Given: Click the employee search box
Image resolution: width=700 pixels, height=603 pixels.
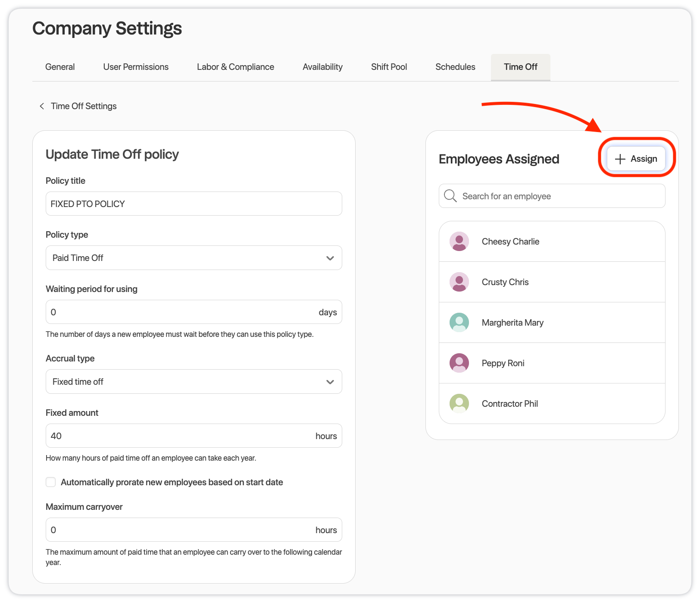Looking at the screenshot, I should point(552,196).
